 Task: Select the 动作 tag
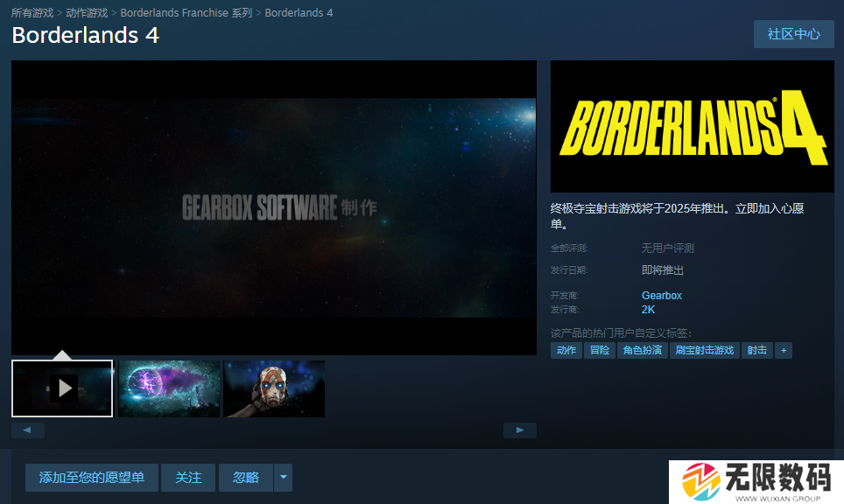(566, 350)
